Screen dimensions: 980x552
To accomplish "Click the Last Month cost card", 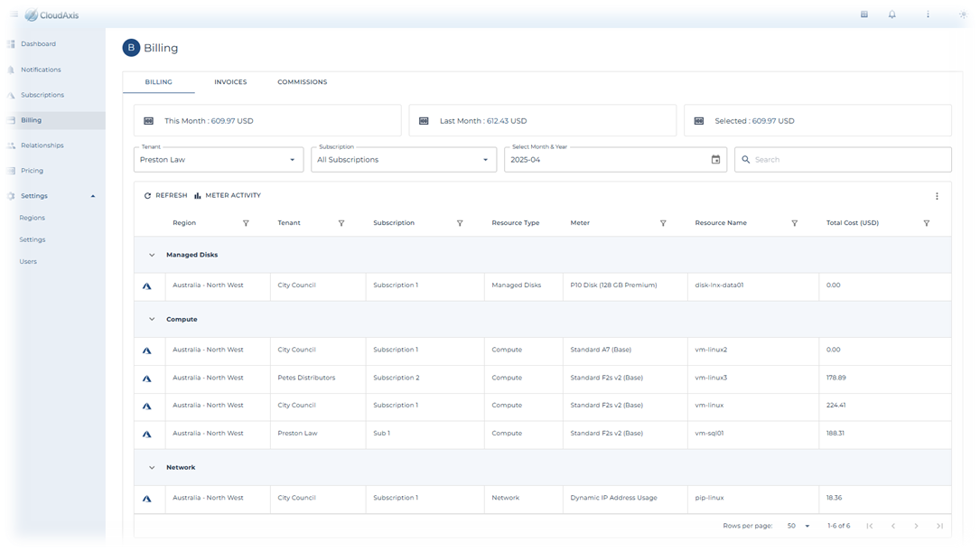I will click(x=543, y=121).
